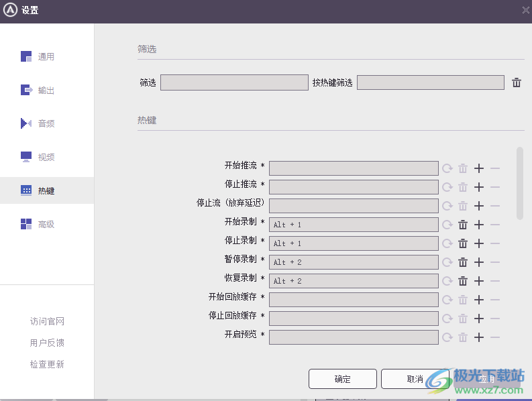Open the 用户反馈 user feedback link

(47, 343)
